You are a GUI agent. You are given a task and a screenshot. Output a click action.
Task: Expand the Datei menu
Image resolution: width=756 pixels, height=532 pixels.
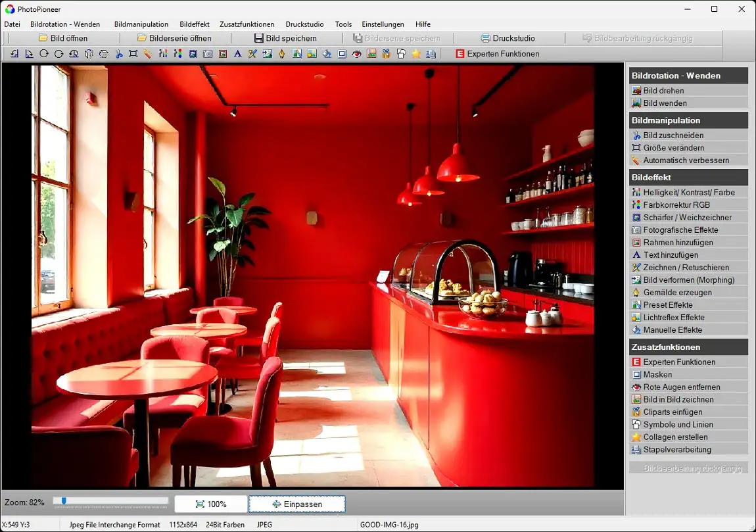pos(12,24)
